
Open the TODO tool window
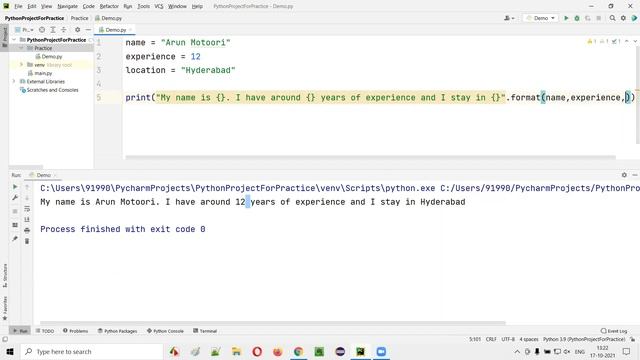[x=44, y=331]
